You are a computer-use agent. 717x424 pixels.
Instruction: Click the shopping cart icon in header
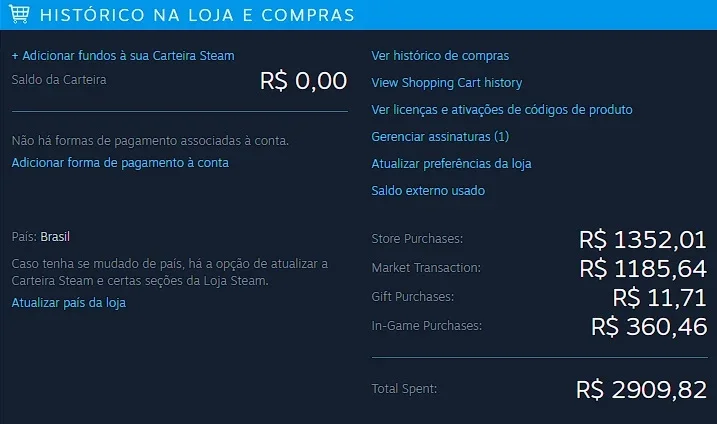[19, 14]
